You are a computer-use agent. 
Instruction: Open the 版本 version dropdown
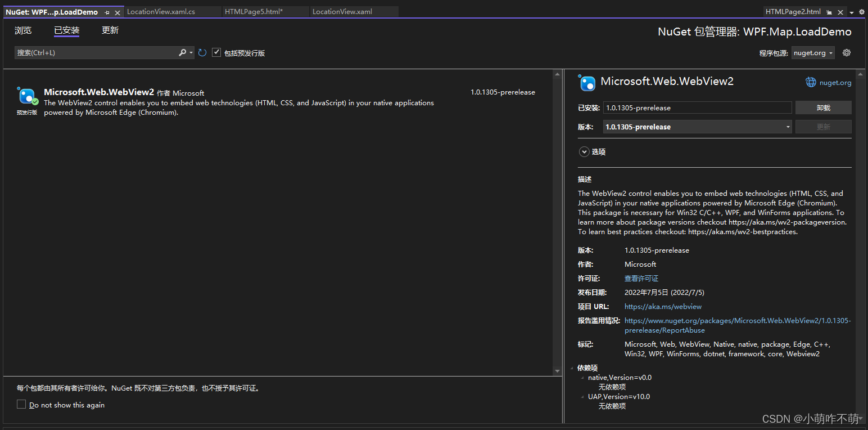tap(698, 127)
